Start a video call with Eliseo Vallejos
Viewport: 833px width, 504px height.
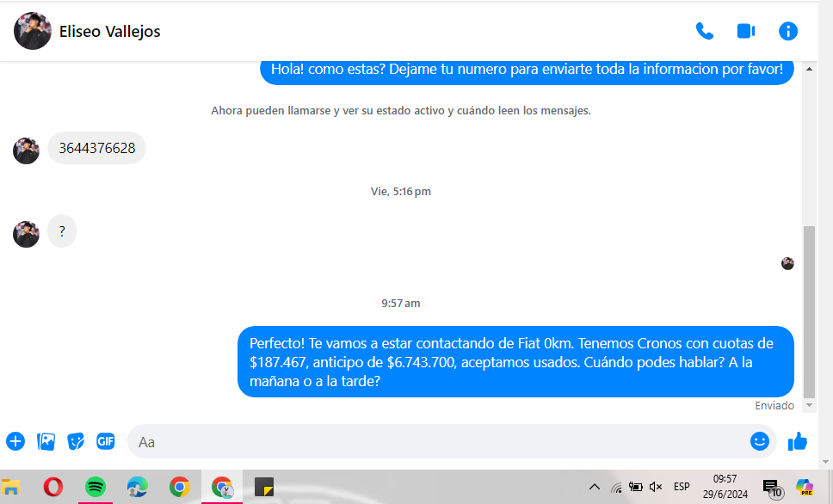point(746,31)
